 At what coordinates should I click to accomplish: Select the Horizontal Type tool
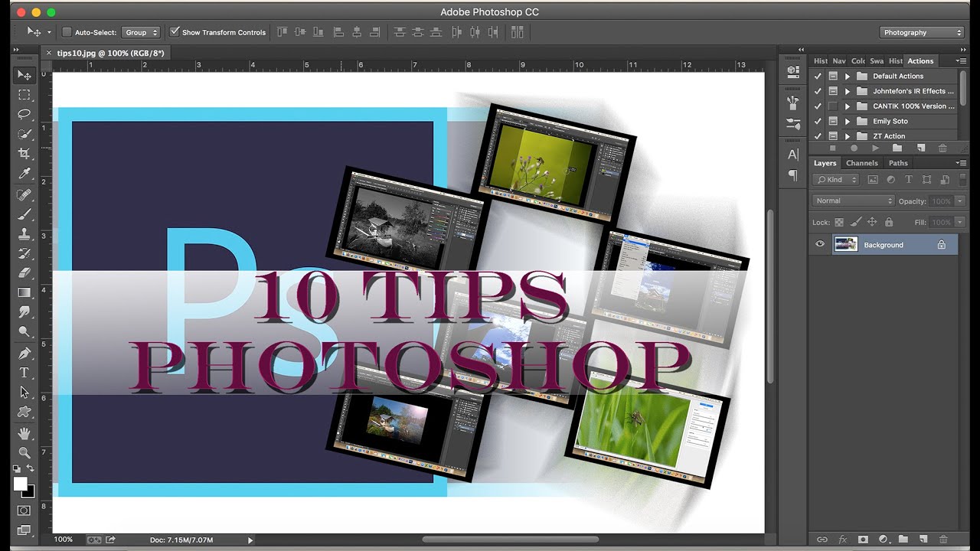(x=24, y=373)
